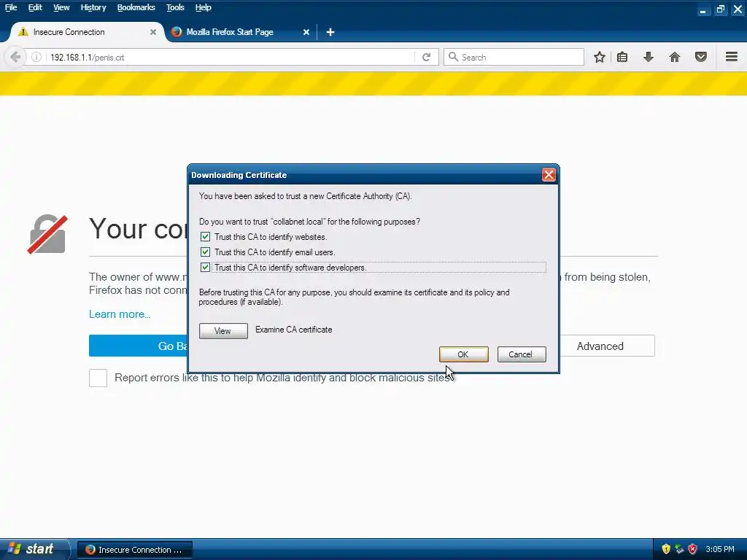Open the Pocket save icon
The height and width of the screenshot is (560, 747).
point(701,57)
